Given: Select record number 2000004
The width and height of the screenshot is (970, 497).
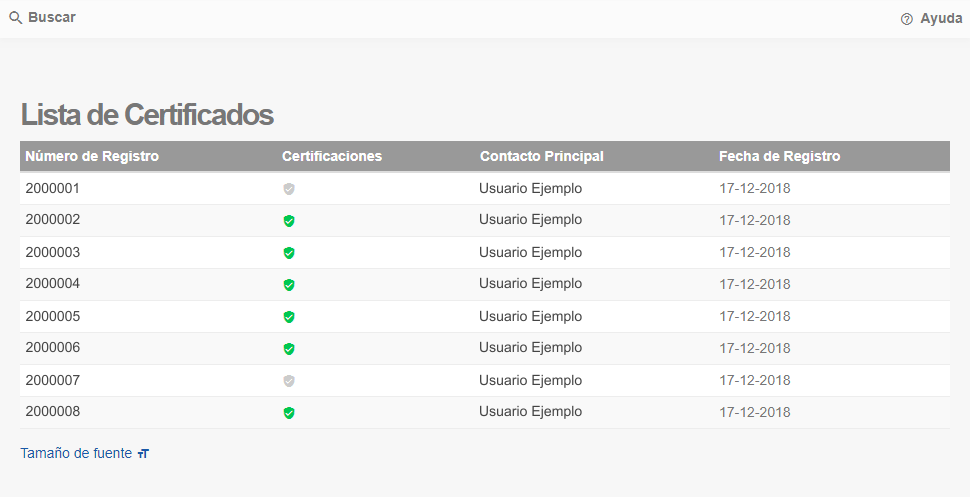Looking at the screenshot, I should click(x=53, y=283).
